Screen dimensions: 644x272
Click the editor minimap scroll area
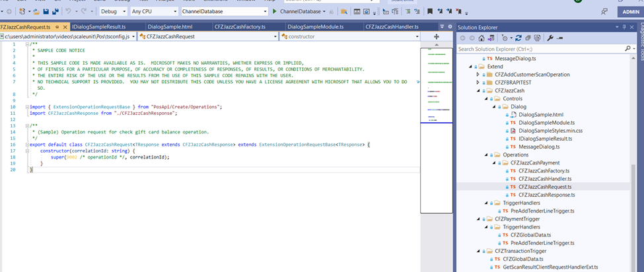(436, 131)
